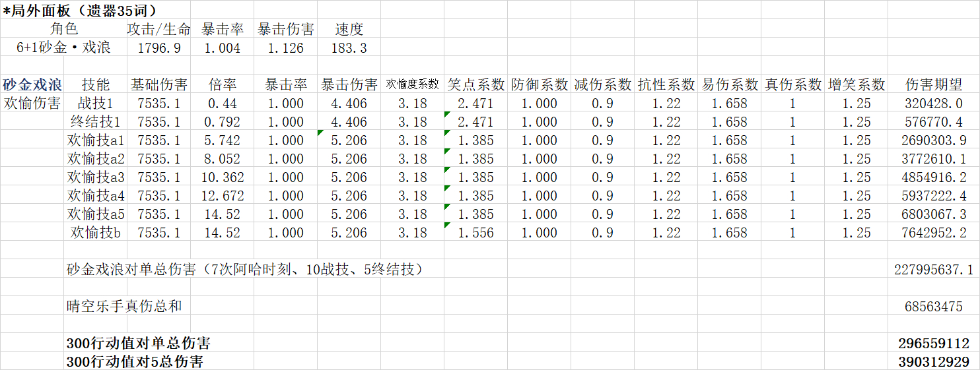Click the '技能' column header
This screenshot has height=370, width=980.
96,84
